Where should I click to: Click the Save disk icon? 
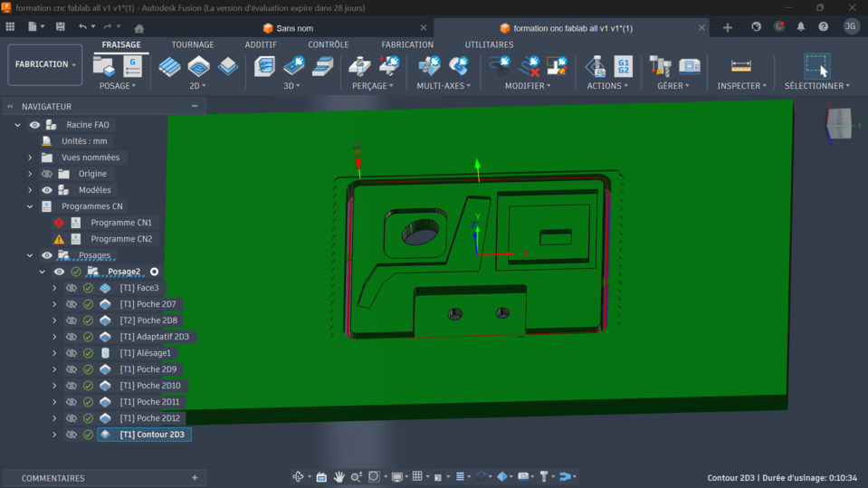click(x=61, y=26)
